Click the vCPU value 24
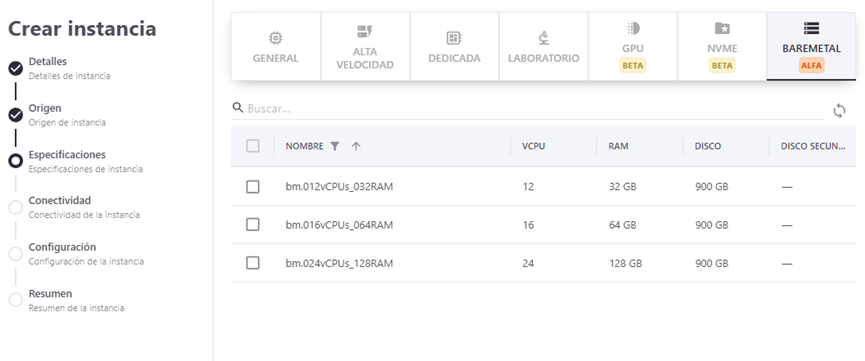Viewport: 865px width, 361px height. tap(528, 264)
